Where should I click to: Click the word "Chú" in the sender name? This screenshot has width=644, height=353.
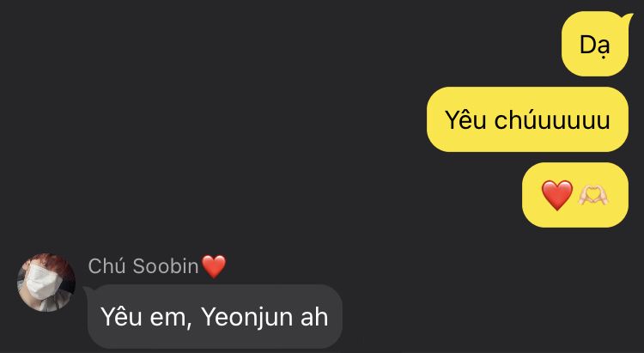pos(106,266)
